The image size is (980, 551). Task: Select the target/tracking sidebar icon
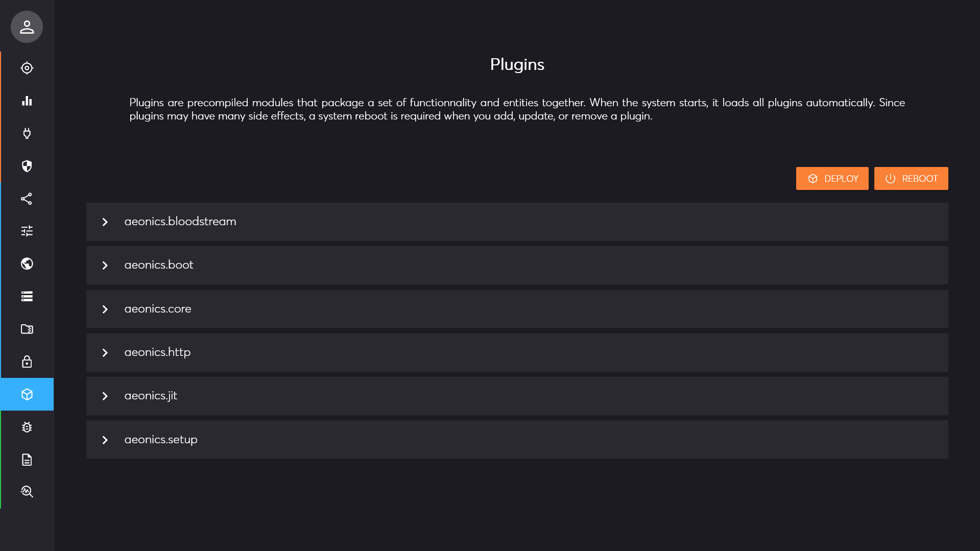[26, 68]
